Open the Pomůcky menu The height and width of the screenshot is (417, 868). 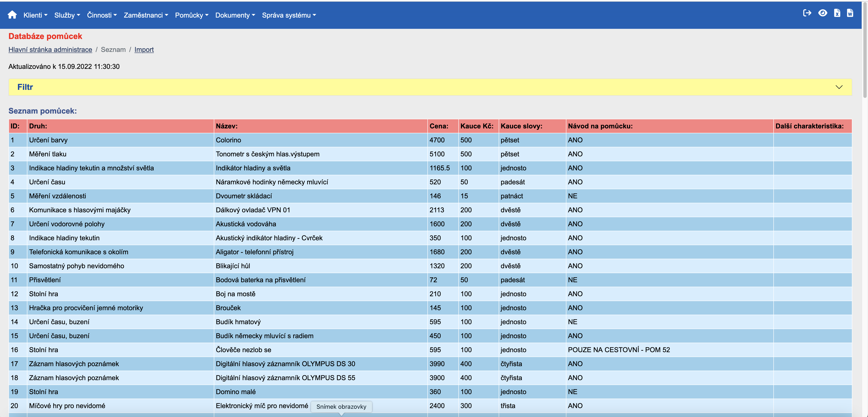point(191,15)
